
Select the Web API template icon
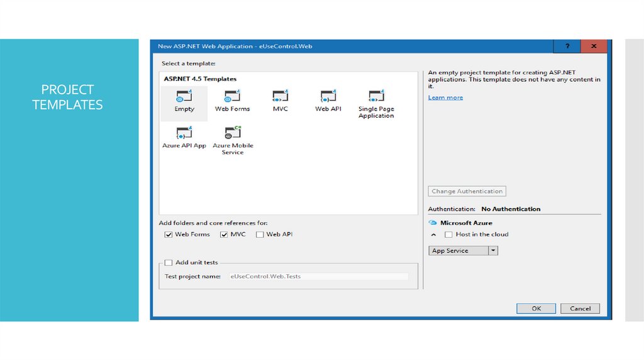click(x=328, y=96)
